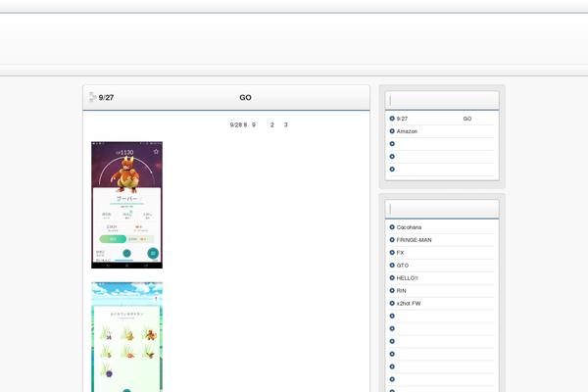This screenshot has width=588, height=392.
Task: Select the x2hot FW category link
Action: coord(409,304)
